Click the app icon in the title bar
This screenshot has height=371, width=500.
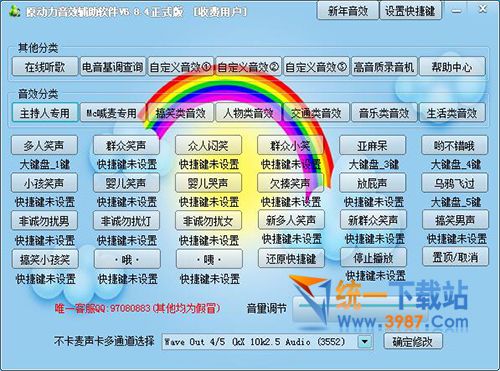click(14, 12)
